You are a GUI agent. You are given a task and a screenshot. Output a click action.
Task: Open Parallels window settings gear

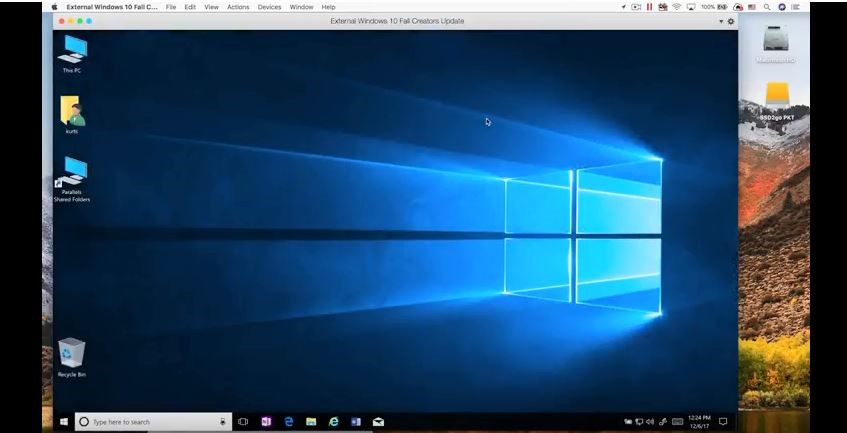pos(731,21)
